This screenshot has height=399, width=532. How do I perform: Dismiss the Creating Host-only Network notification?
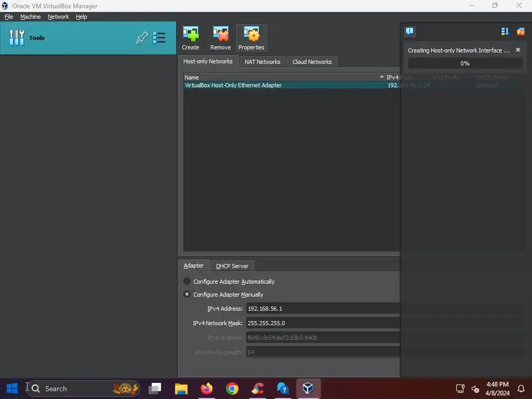pyautogui.click(x=518, y=50)
